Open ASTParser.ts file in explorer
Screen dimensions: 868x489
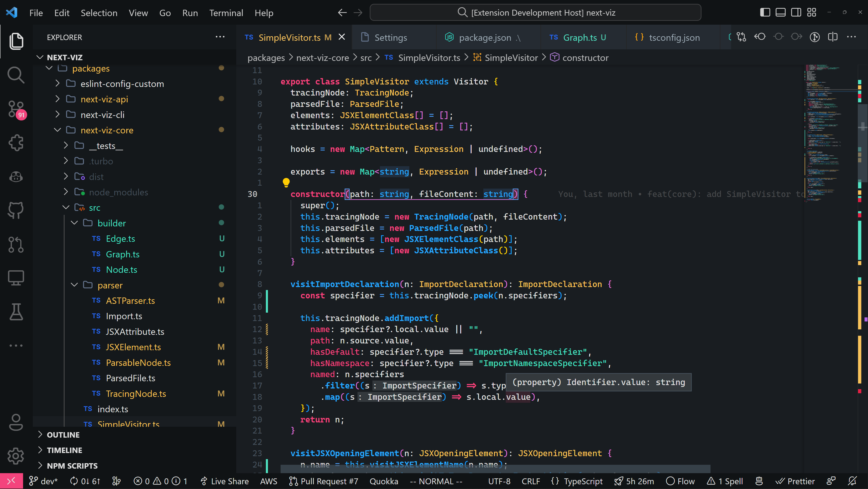pyautogui.click(x=135, y=301)
